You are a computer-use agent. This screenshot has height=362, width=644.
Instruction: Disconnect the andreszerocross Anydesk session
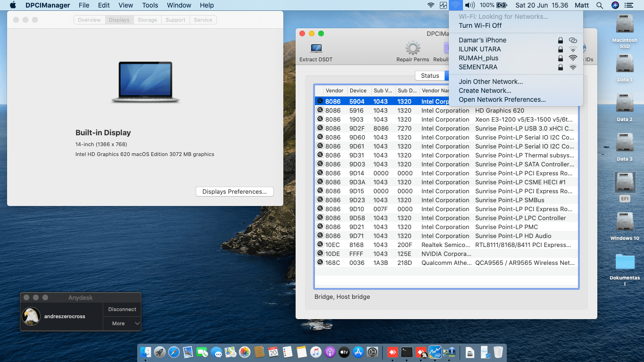(122, 309)
